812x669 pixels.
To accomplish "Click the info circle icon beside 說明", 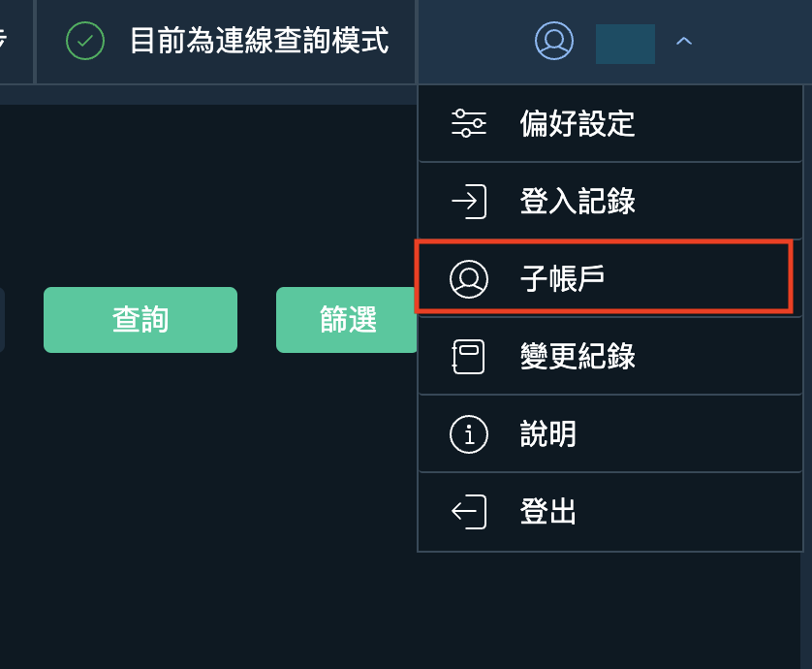I will (469, 434).
